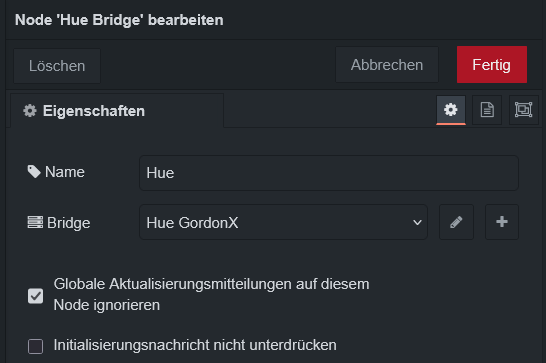
Task: Edit the selected bridge with pencil icon
Action: pyautogui.click(x=456, y=222)
